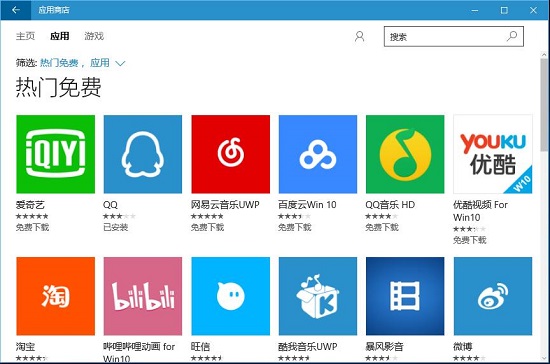Go back with the arrow button
Screen dimensions: 550x364
pyautogui.click(x=15, y=10)
